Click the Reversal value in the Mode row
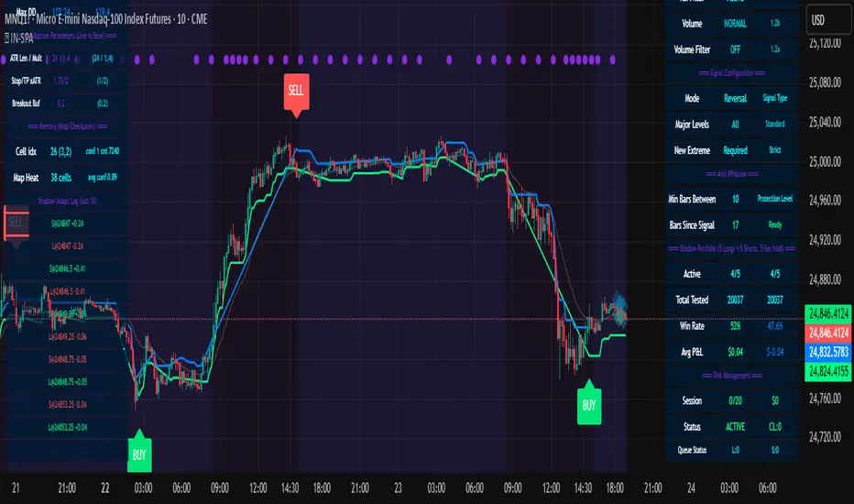 pyautogui.click(x=735, y=99)
